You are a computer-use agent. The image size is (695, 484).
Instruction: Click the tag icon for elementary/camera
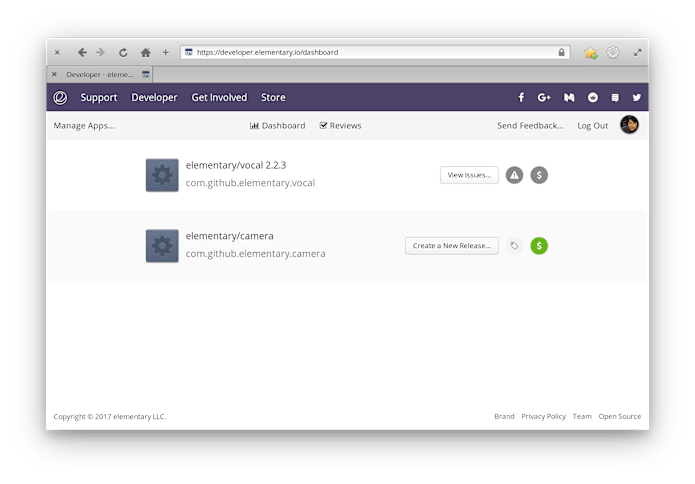click(x=514, y=245)
